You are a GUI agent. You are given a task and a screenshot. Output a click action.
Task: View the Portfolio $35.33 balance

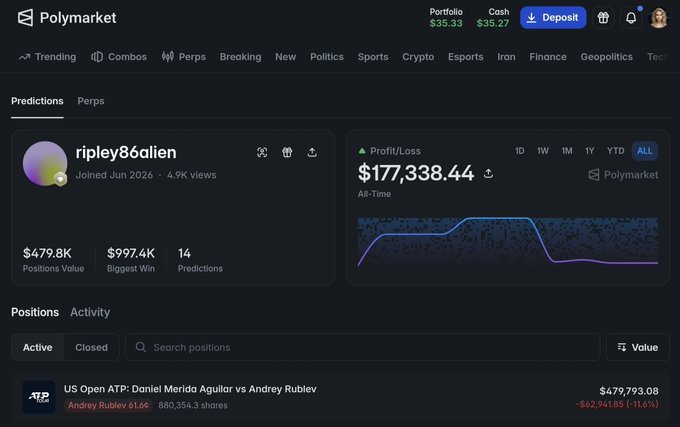tap(446, 18)
